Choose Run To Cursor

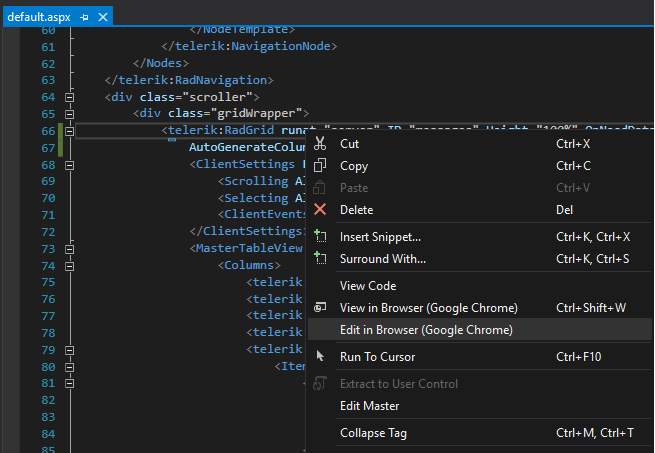480,356
